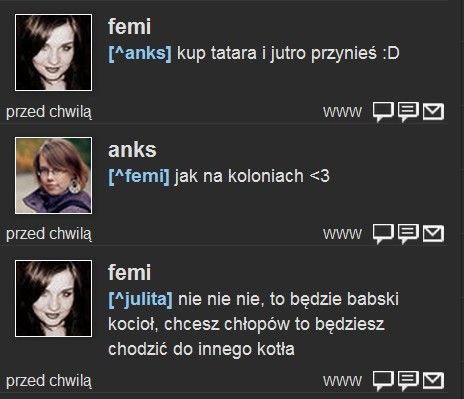
Task: Click the quote bubble icon on femi's first post
Action: point(408,112)
